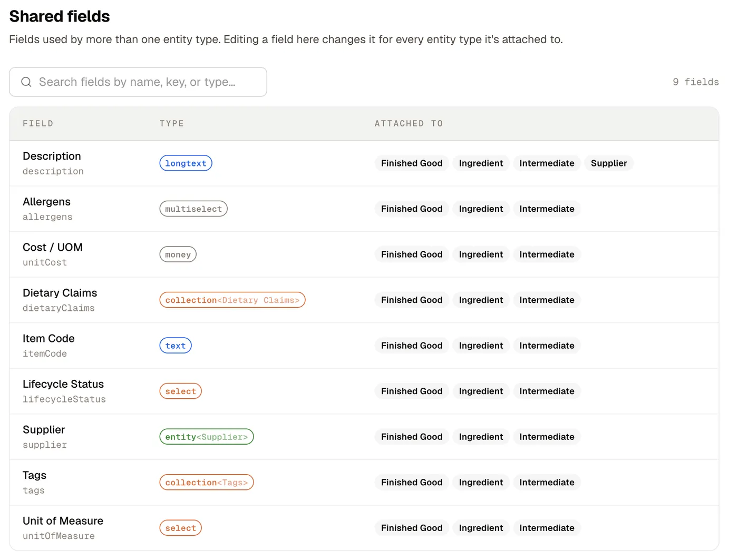Click Supplier chip in Description row
Image resolution: width=738 pixels, height=560 pixels.
609,163
